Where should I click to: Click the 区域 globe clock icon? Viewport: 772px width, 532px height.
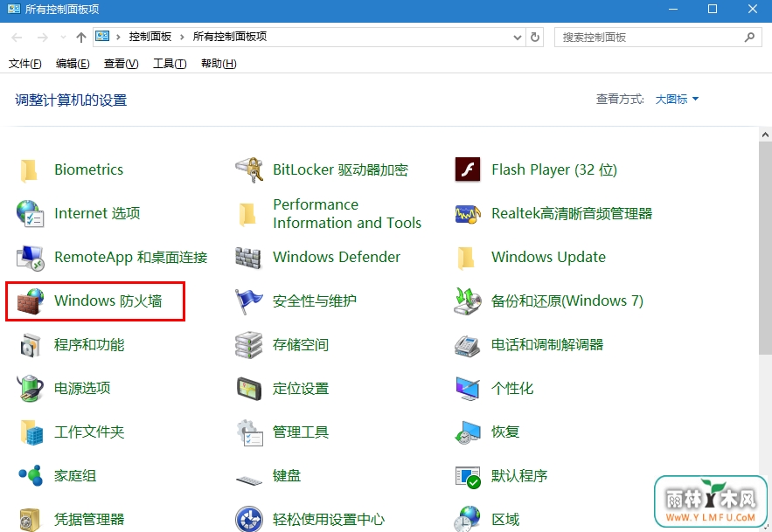[x=467, y=519]
